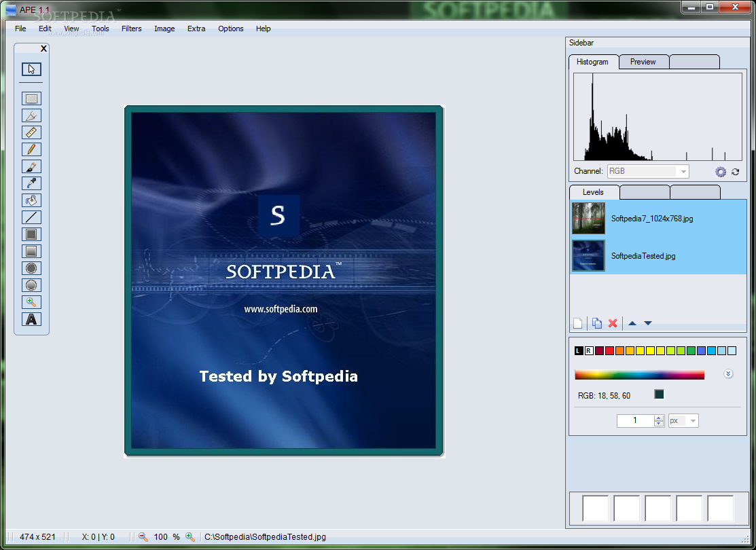This screenshot has height=550, width=756.
Task: Open the Help menu
Action: pyautogui.click(x=264, y=29)
